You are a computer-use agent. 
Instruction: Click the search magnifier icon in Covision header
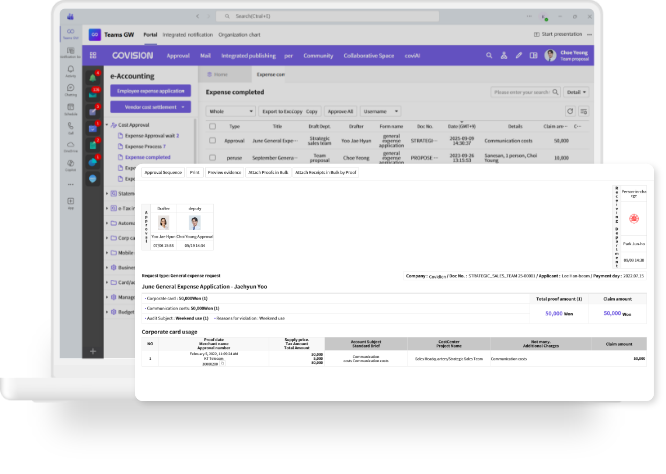click(489, 56)
